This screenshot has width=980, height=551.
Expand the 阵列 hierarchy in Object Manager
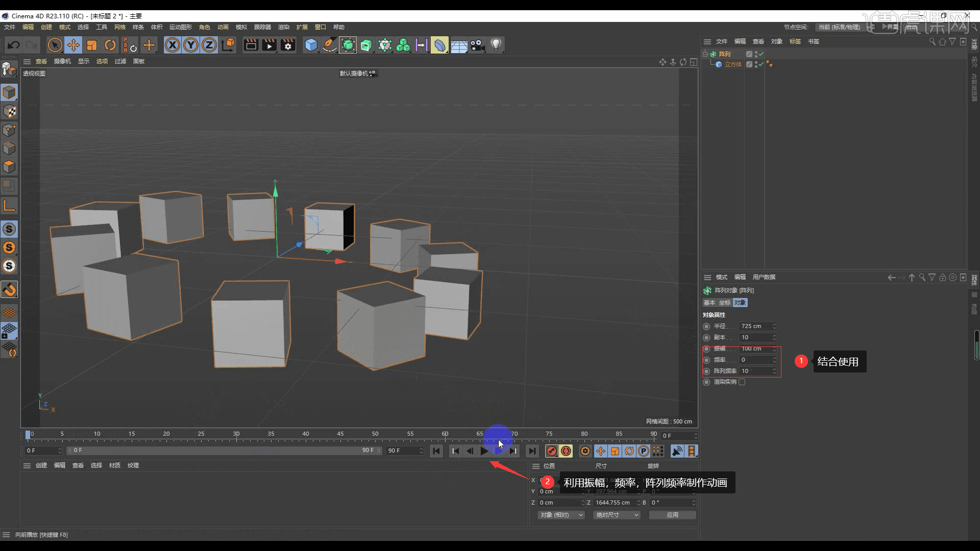coord(706,54)
